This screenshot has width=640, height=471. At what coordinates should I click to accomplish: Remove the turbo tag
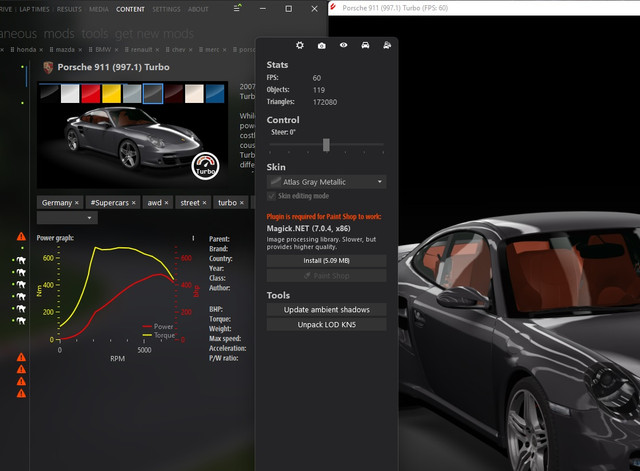pos(242,202)
